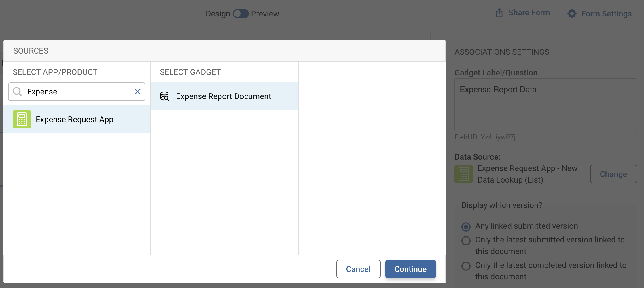644x288 pixels.
Task: Select Expense Request App from the list
Action: coord(74,119)
